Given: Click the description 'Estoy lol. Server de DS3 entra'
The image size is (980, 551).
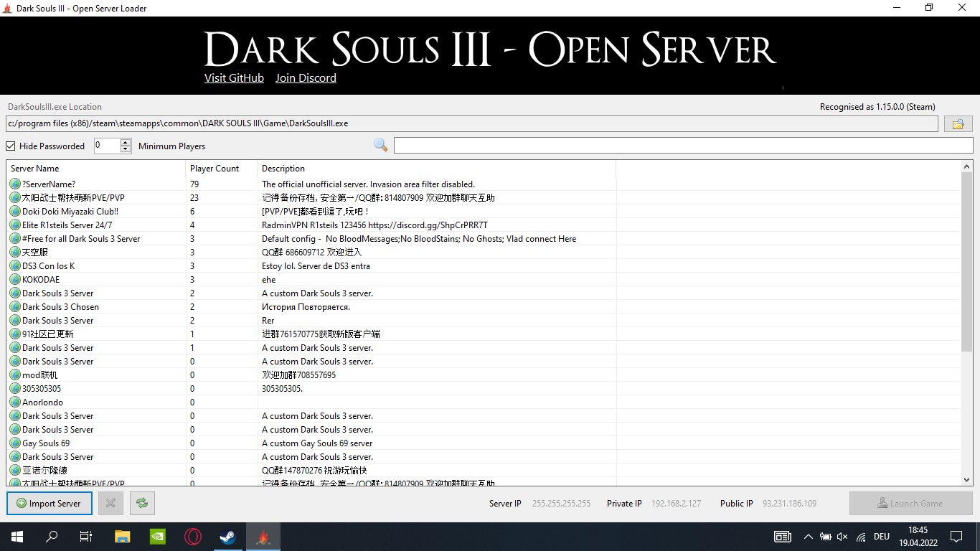Looking at the screenshot, I should 316,266.
